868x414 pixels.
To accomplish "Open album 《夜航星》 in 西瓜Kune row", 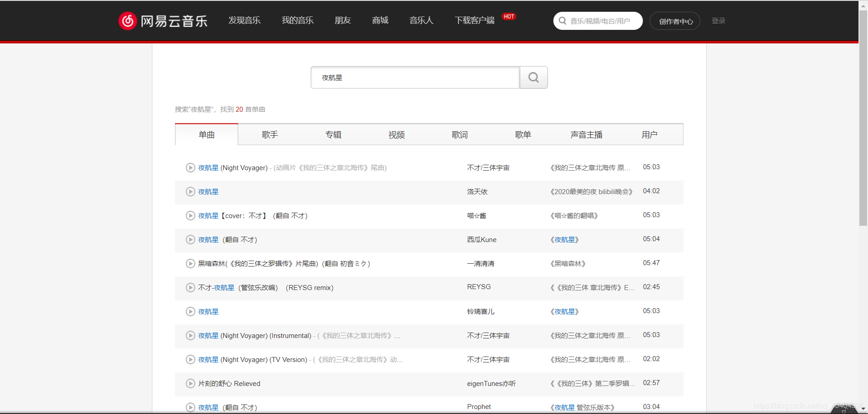I will [565, 240].
